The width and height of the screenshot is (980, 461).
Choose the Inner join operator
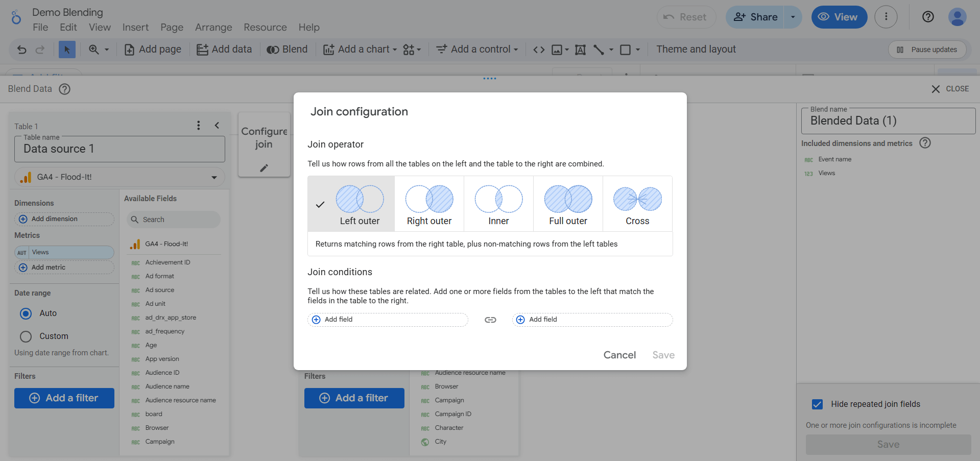(498, 204)
